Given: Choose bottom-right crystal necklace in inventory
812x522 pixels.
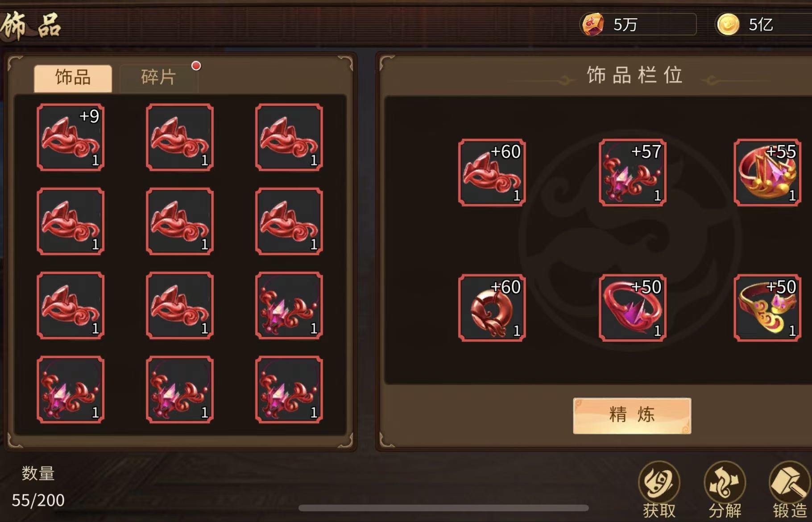Looking at the screenshot, I should pyautogui.click(x=289, y=389).
